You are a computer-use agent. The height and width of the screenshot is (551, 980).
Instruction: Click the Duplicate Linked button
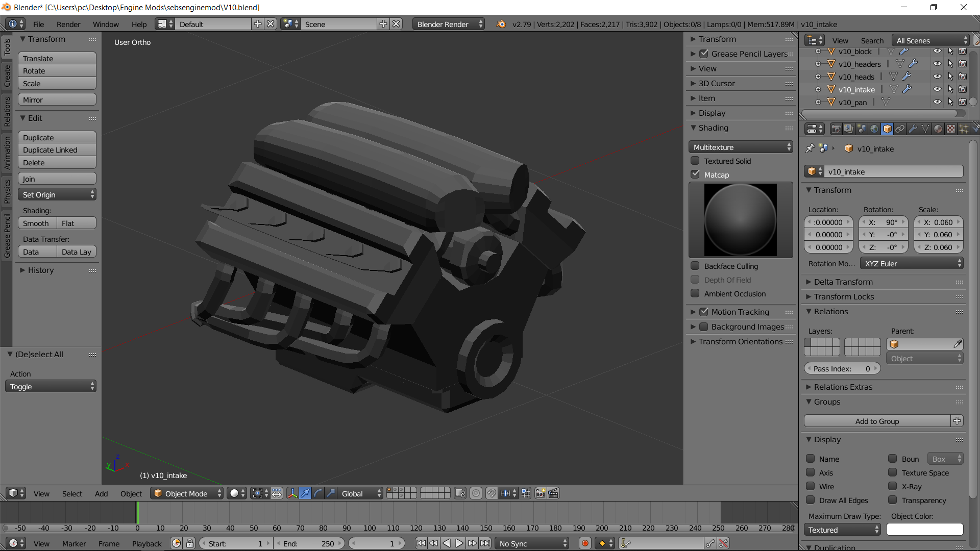[x=57, y=150]
